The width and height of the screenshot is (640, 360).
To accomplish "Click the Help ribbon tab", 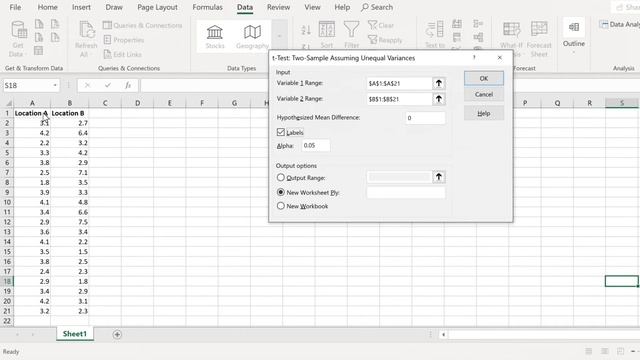I will tap(342, 7).
